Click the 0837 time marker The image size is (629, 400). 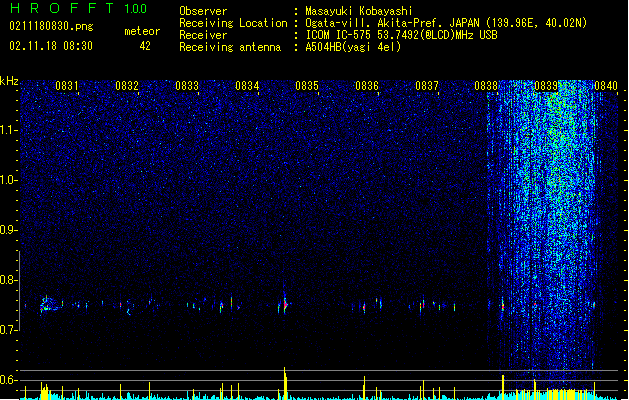pos(427,86)
